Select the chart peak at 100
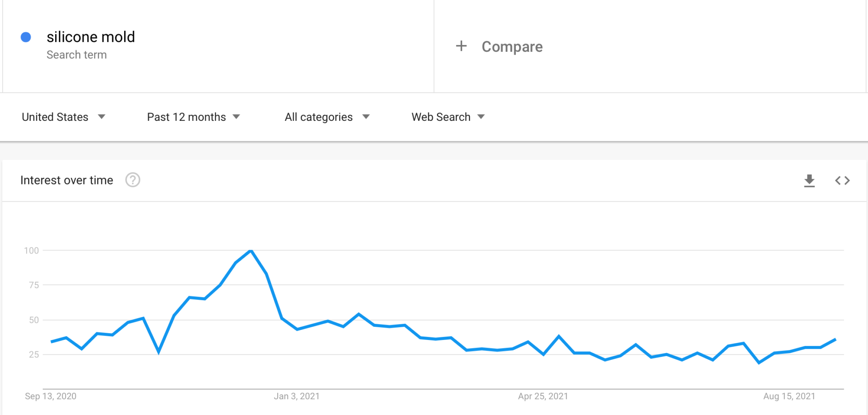Viewport: 868px width, 415px height. [251, 251]
